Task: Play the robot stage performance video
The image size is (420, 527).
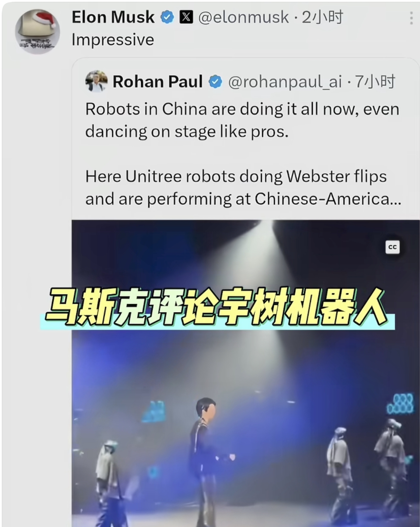Action: [x=246, y=373]
